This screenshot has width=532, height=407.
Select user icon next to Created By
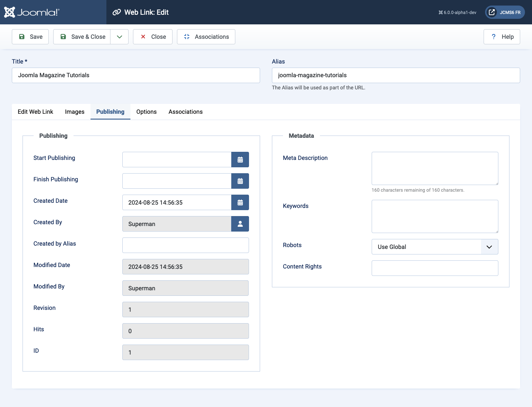pos(240,224)
